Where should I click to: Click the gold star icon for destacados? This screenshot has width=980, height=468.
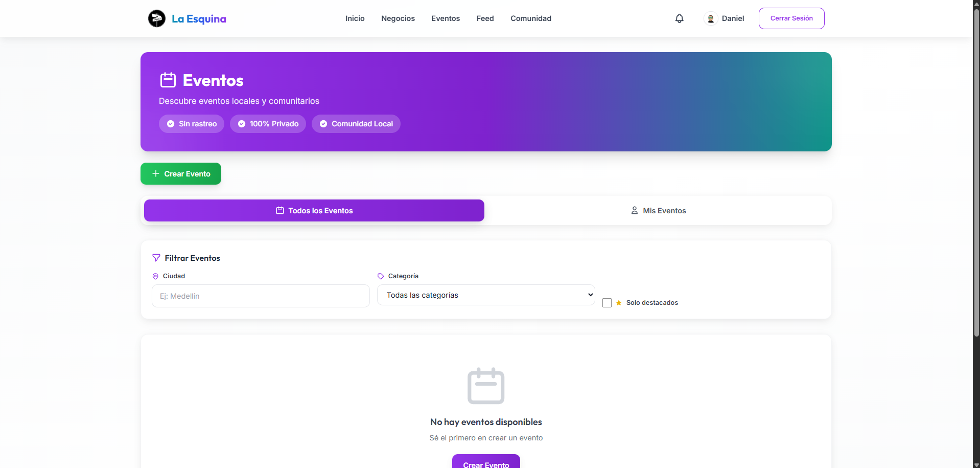pos(619,303)
